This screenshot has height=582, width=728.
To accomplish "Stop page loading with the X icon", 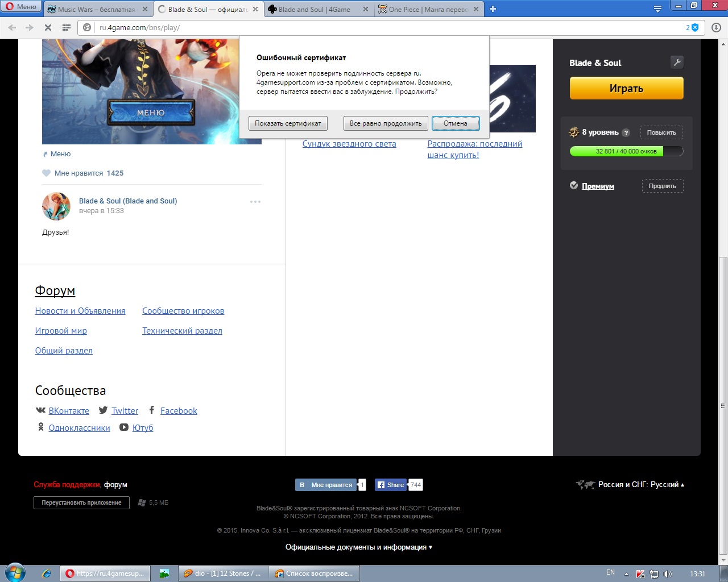I will (48, 27).
